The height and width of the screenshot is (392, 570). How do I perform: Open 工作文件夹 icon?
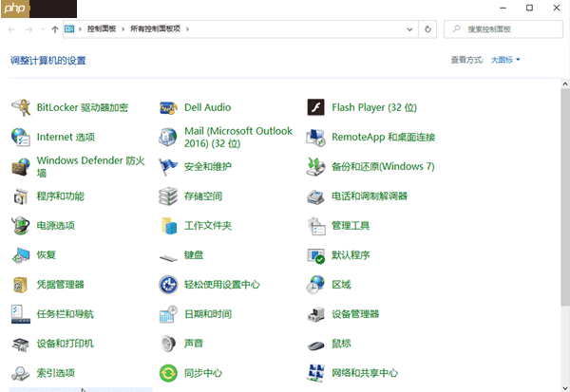coord(169,226)
